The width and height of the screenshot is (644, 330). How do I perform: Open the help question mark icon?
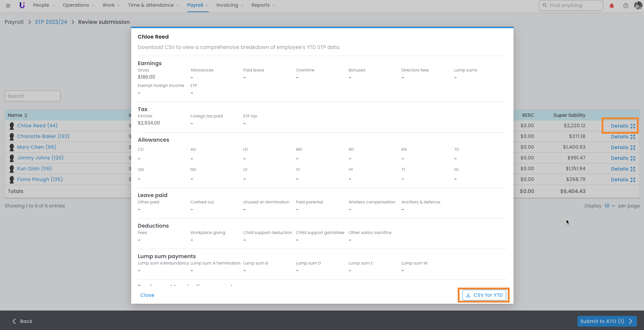point(626,6)
